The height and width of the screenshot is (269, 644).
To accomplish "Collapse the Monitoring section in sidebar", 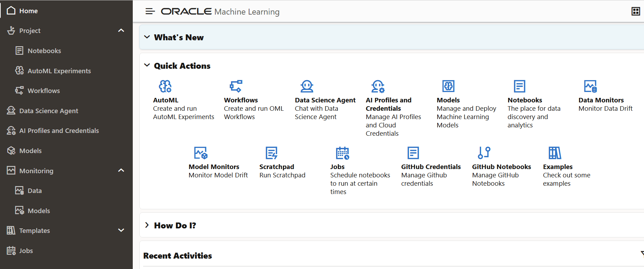I will click(121, 170).
